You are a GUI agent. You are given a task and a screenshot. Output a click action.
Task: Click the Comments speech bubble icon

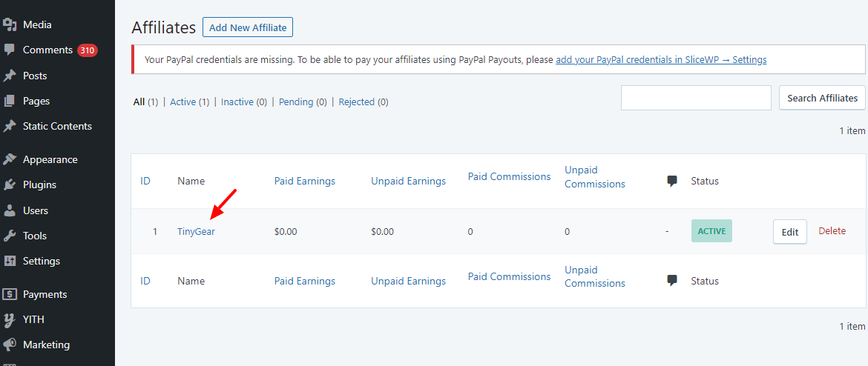[x=10, y=50]
